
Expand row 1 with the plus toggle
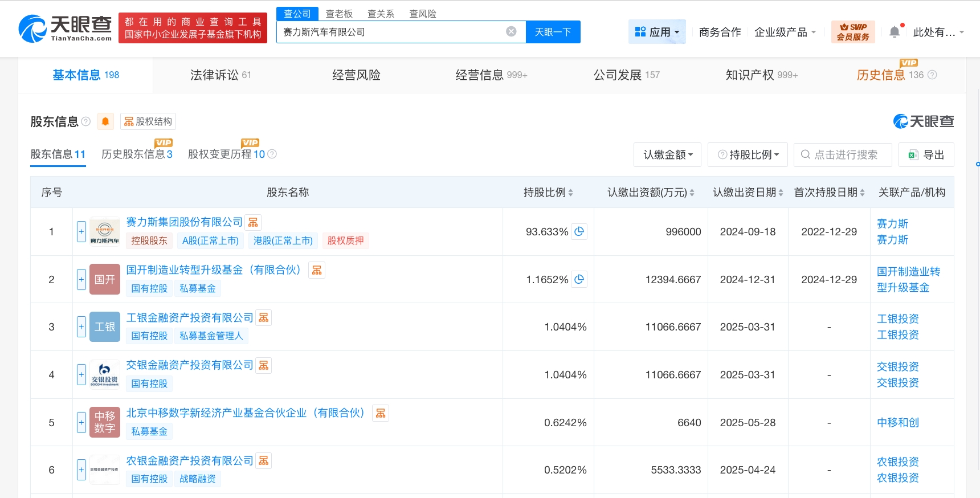click(81, 231)
